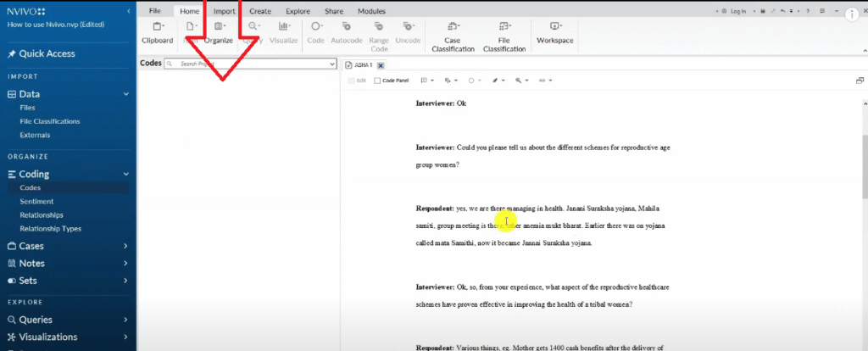
Task: Click the text 'group women?'
Action: 437,164
